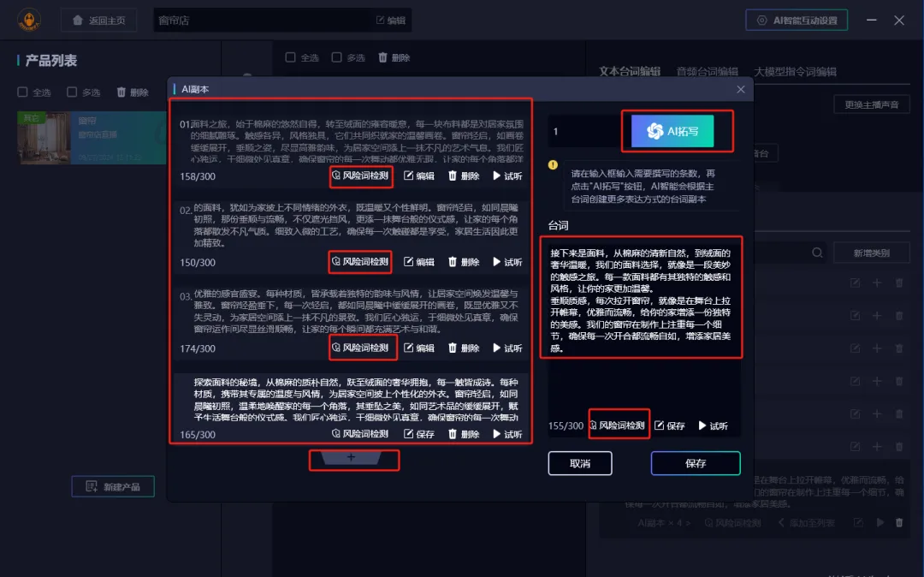The image size is (924, 577).
Task: Click the copy count input showing 1
Action: coord(583,132)
